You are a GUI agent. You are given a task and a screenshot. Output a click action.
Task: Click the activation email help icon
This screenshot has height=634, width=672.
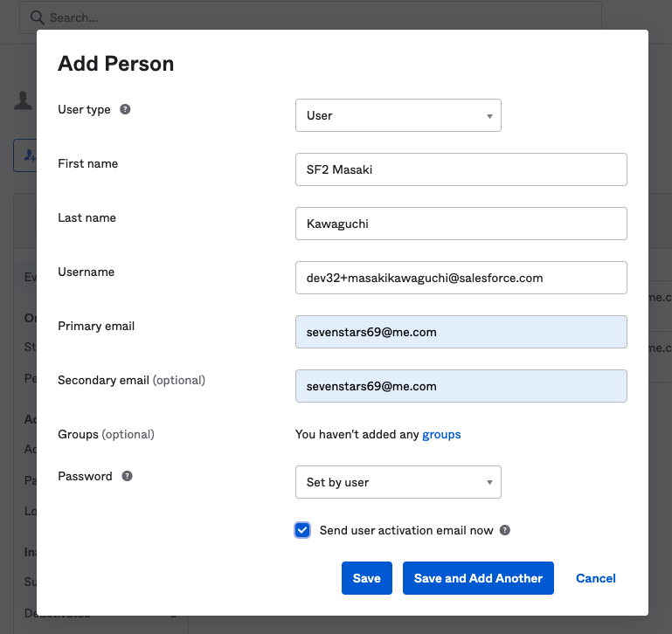click(x=505, y=531)
